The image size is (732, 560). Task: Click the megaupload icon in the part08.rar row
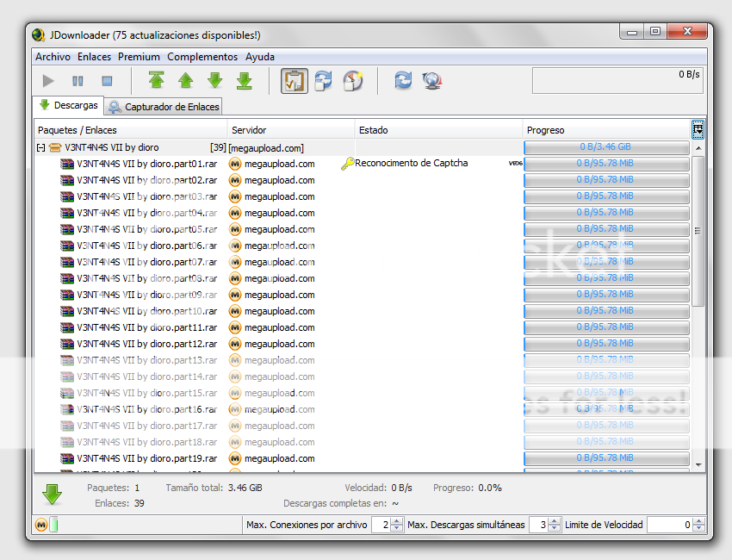[x=235, y=278]
